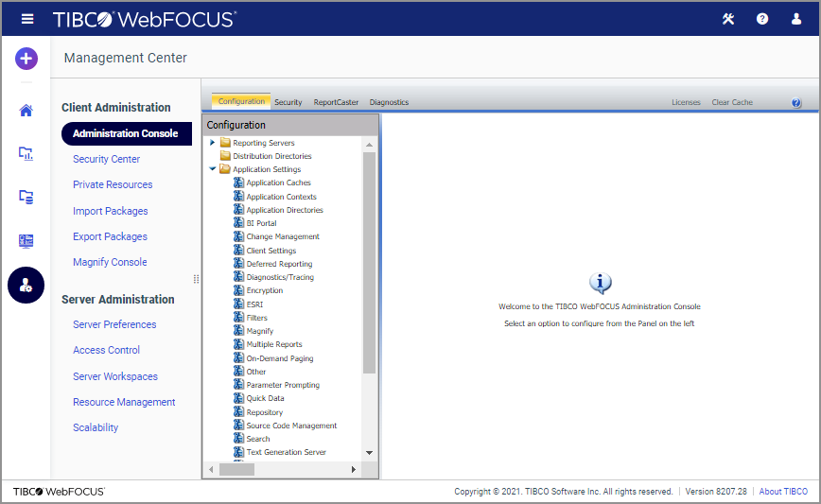Click the tree scrollbar up arrow
Viewport: 821px width, 504px height.
(369, 145)
